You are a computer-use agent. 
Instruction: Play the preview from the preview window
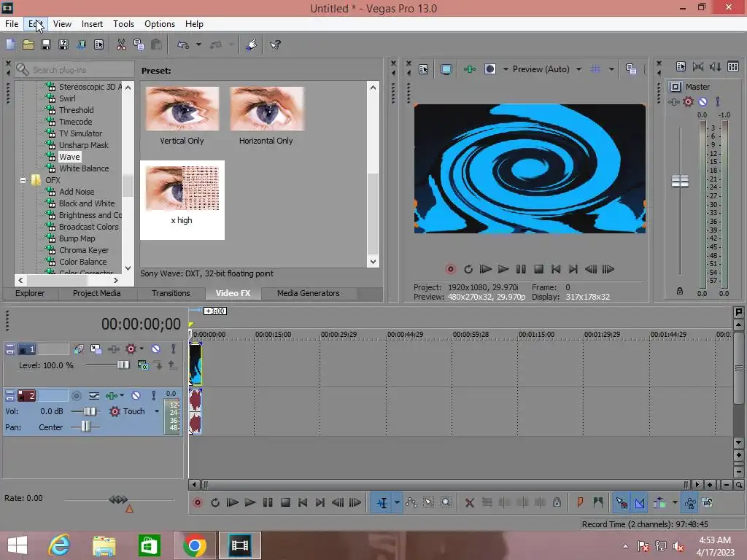click(x=503, y=270)
